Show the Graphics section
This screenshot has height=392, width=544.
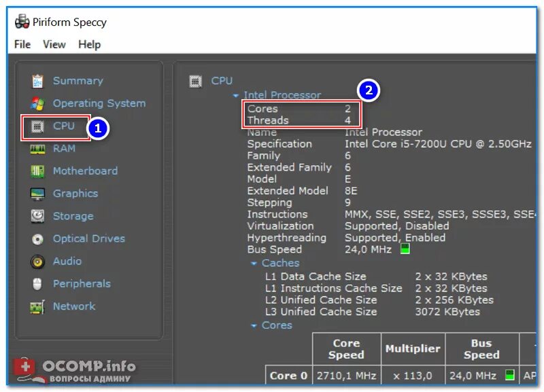[75, 194]
